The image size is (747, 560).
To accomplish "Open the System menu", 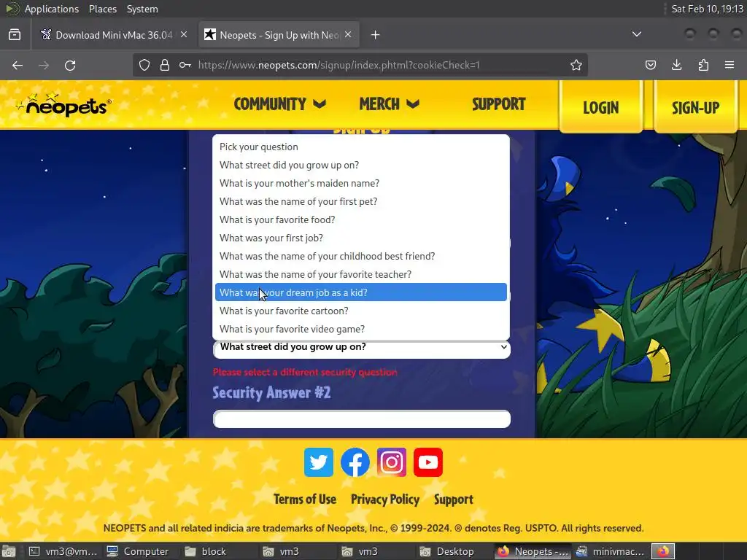I will [x=142, y=9].
